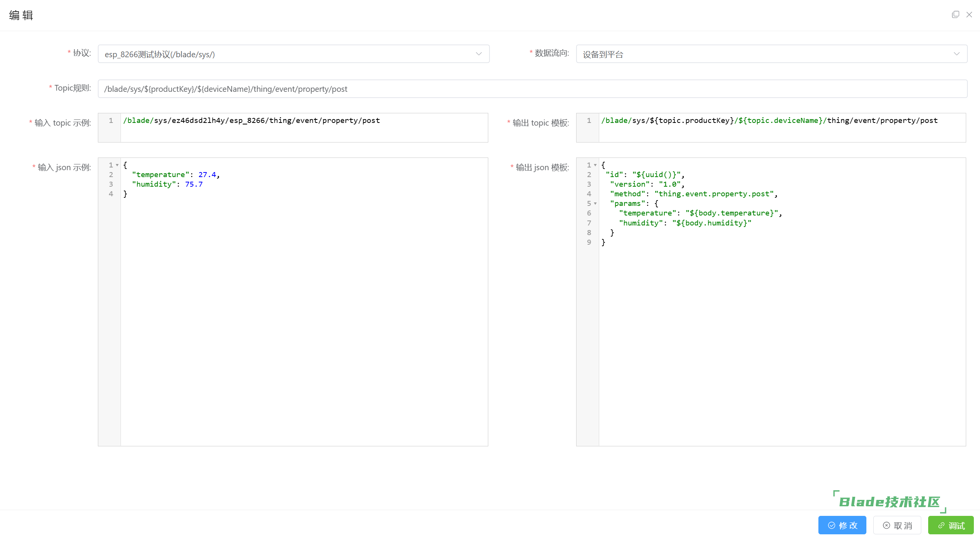Click the "version": "1.0" line
This screenshot has height=537, width=980.
[x=648, y=184]
